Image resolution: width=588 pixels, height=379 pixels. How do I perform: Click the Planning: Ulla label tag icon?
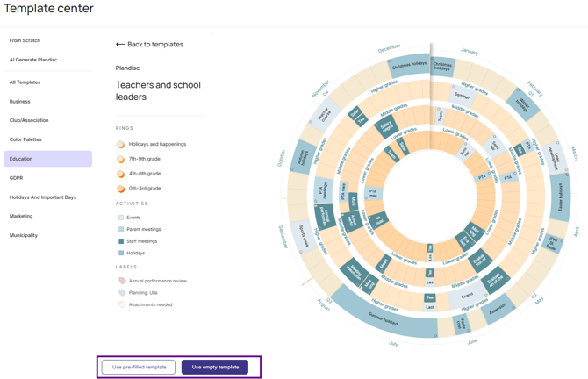coord(122,292)
